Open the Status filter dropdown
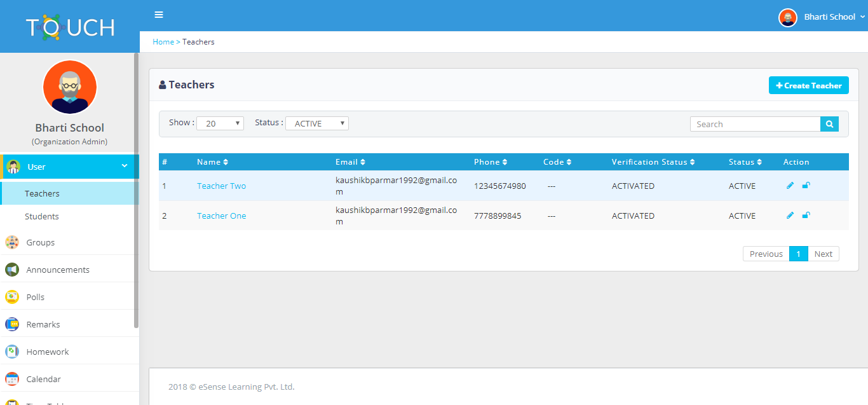The width and height of the screenshot is (868, 405). (x=316, y=123)
